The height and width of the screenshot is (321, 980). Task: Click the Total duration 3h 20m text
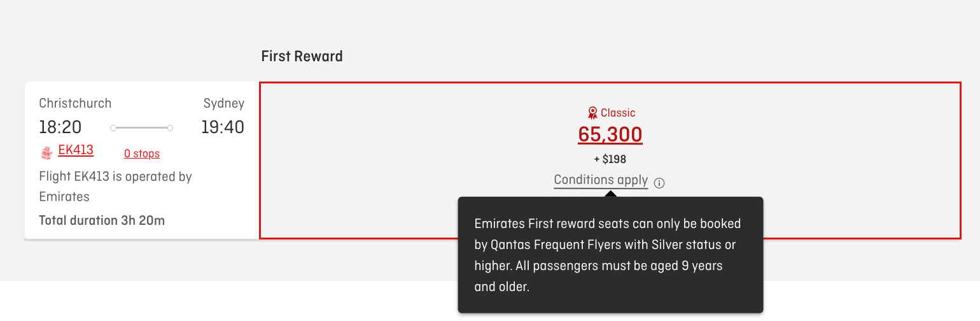102,220
